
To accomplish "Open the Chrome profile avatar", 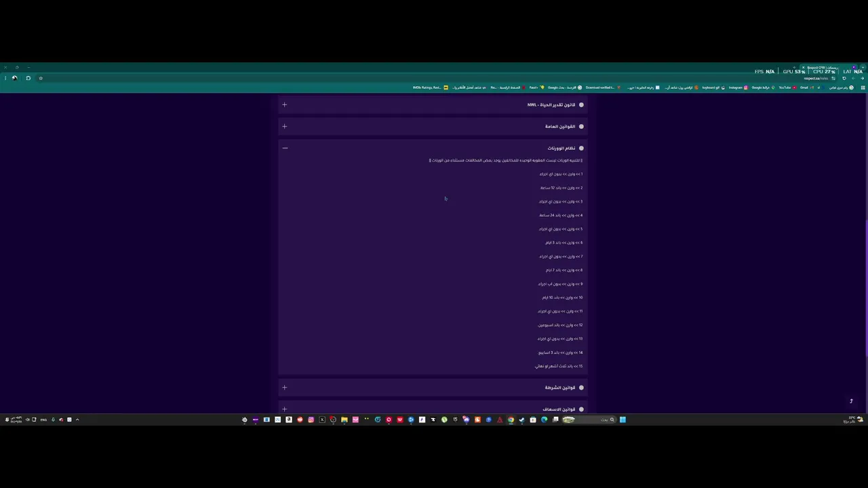I will pyautogui.click(x=15, y=78).
